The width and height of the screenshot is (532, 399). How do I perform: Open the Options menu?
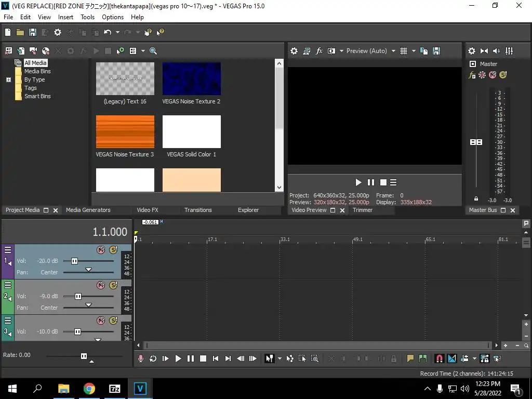point(113,17)
